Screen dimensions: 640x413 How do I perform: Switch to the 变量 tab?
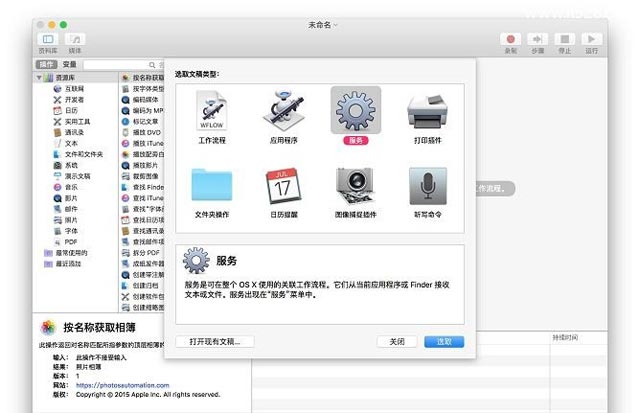(x=69, y=64)
